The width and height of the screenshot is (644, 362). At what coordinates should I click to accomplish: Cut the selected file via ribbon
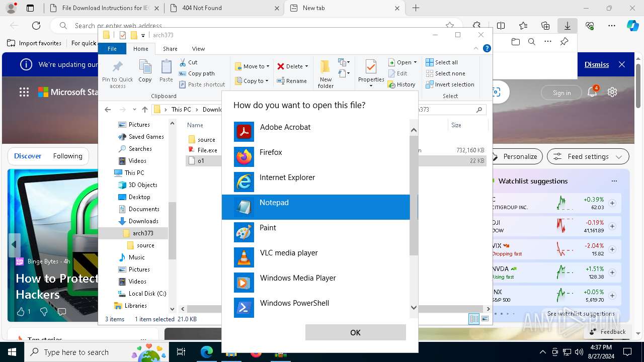189,62
